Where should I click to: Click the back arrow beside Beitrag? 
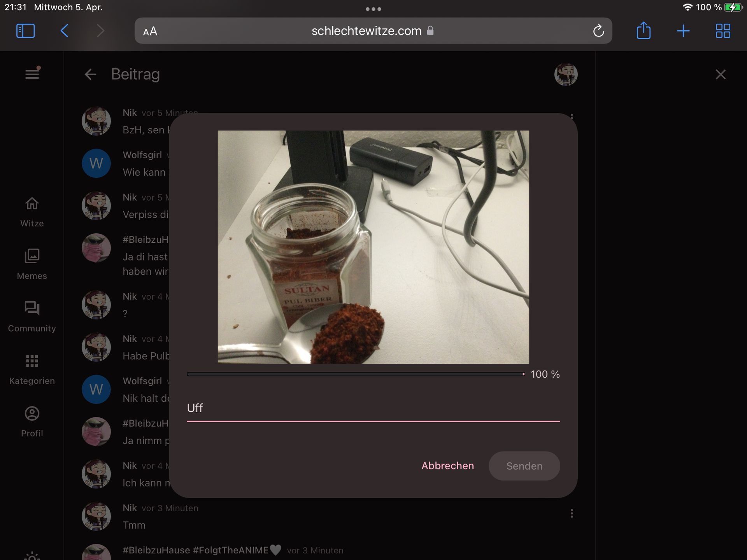[90, 74]
